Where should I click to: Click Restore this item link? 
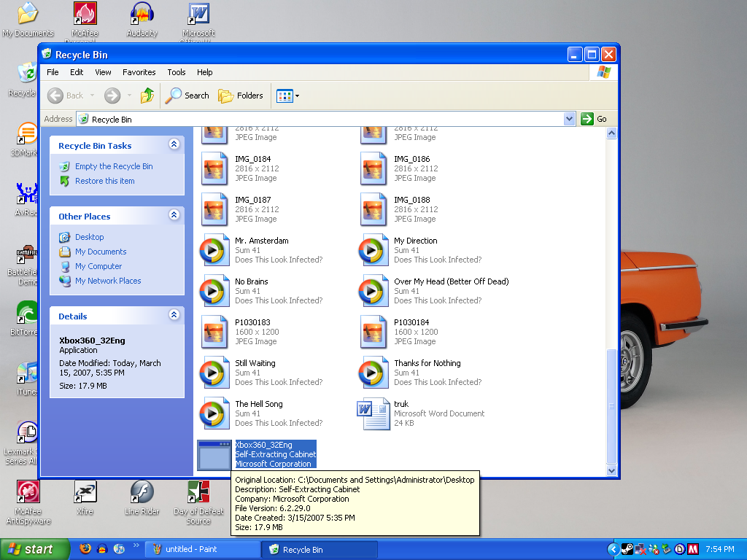tap(104, 181)
